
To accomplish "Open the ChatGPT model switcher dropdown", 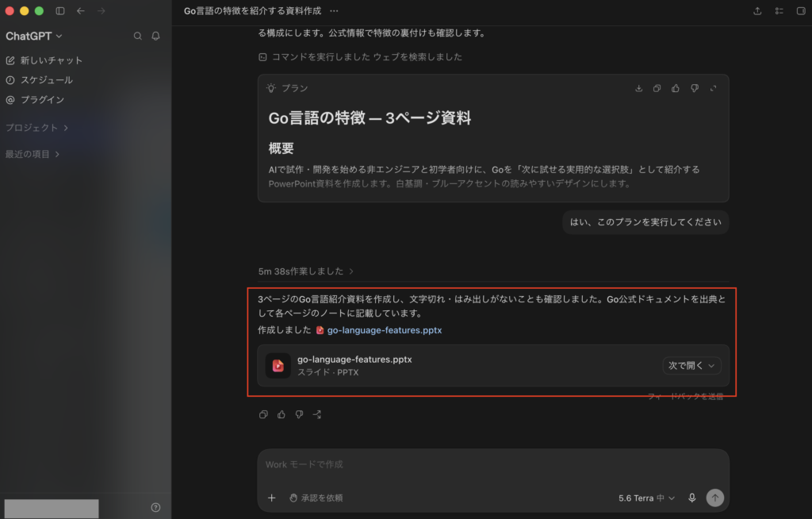I will (x=33, y=36).
